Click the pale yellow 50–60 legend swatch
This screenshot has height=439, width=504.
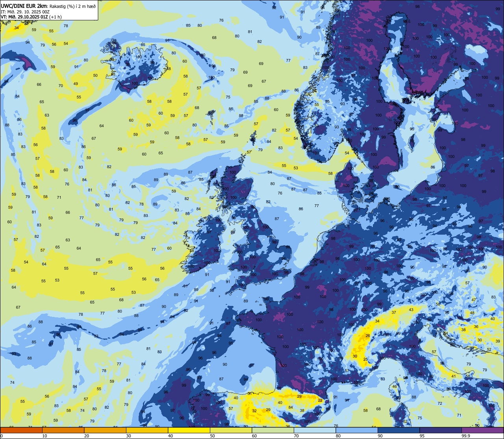[x=231, y=430]
